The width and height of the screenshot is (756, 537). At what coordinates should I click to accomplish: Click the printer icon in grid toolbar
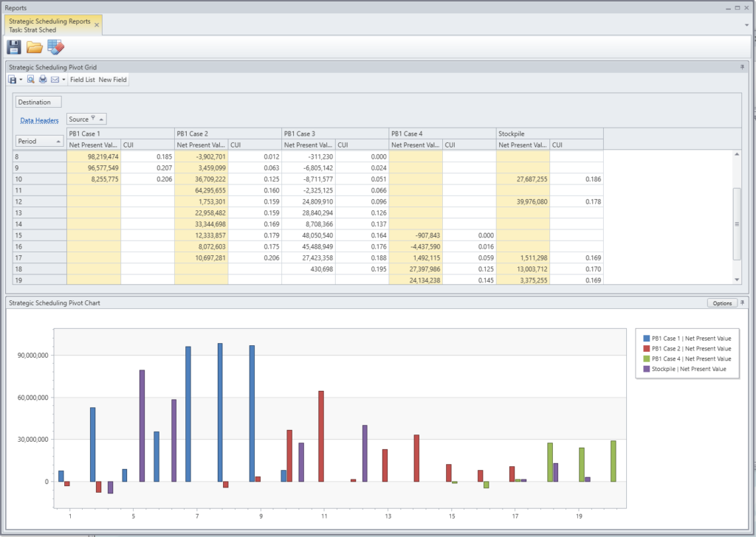[x=43, y=80]
